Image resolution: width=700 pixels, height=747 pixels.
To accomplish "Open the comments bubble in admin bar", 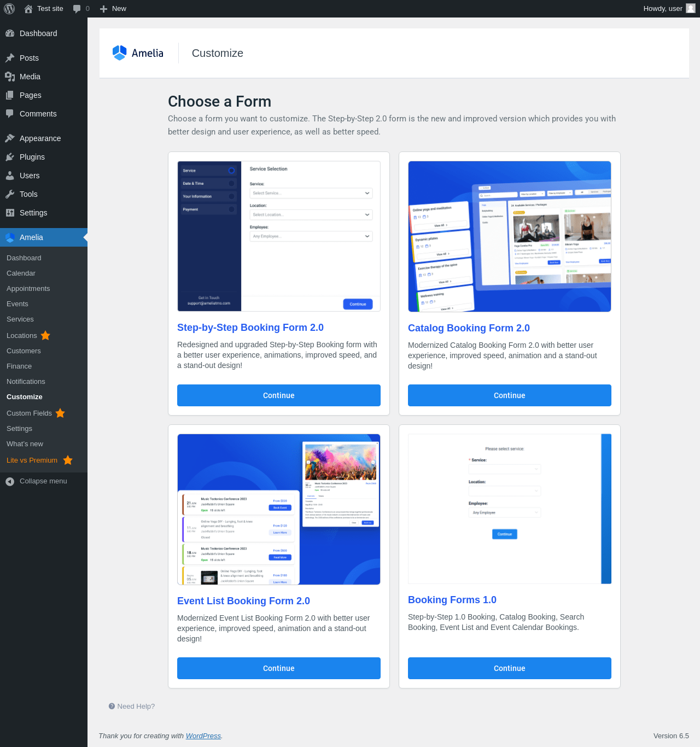I will coord(77,9).
